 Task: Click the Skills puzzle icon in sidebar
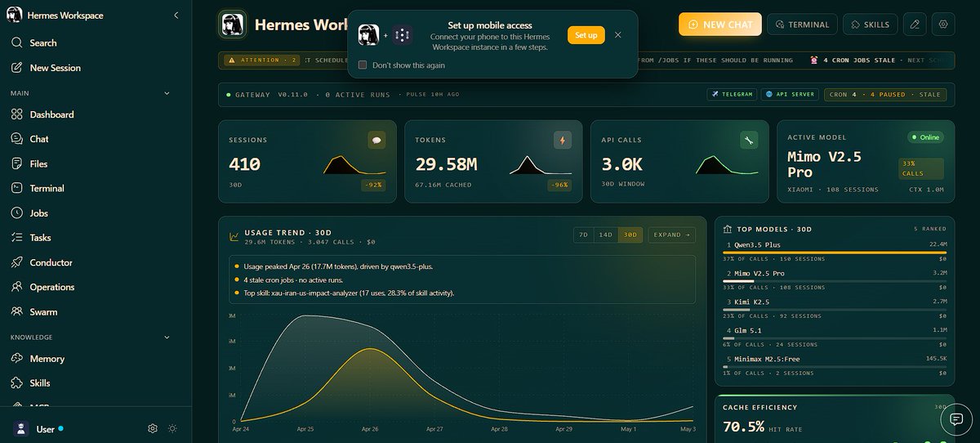pyautogui.click(x=16, y=383)
